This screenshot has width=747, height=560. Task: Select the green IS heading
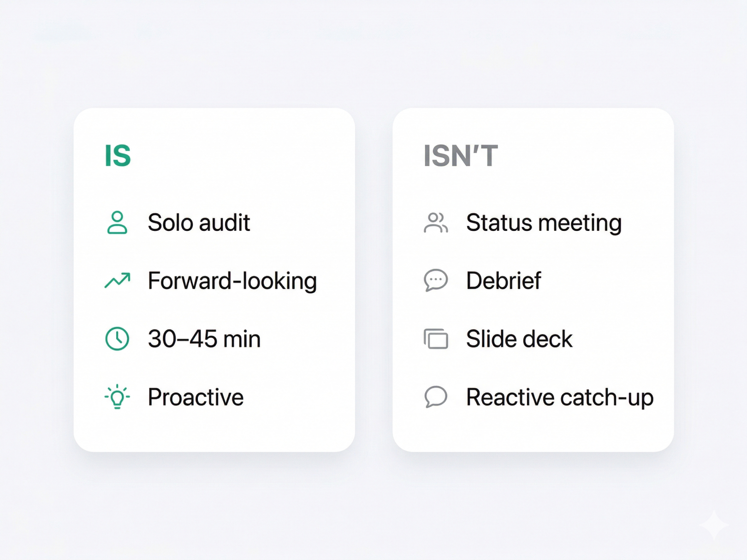tap(118, 156)
